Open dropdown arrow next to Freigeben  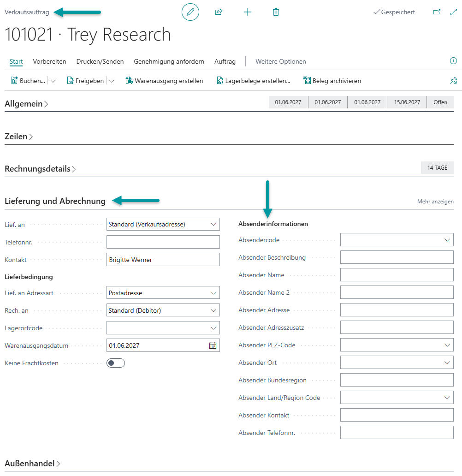[x=112, y=81]
